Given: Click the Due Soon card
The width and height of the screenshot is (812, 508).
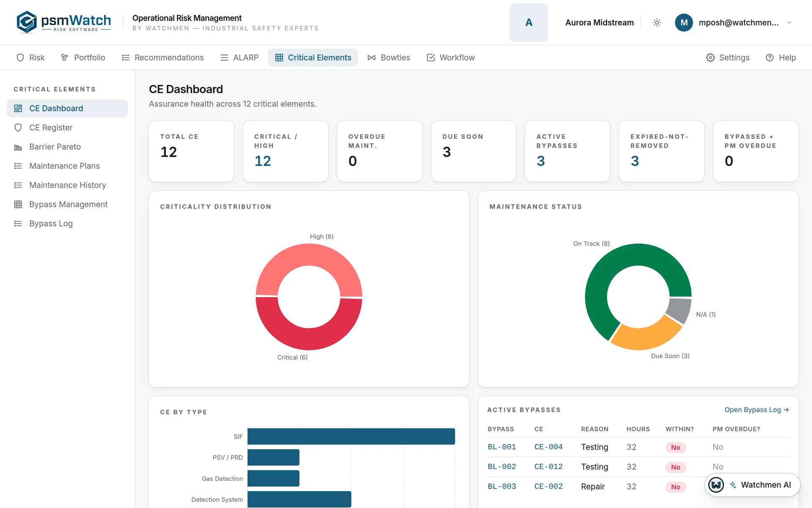Looking at the screenshot, I should 474,151.
